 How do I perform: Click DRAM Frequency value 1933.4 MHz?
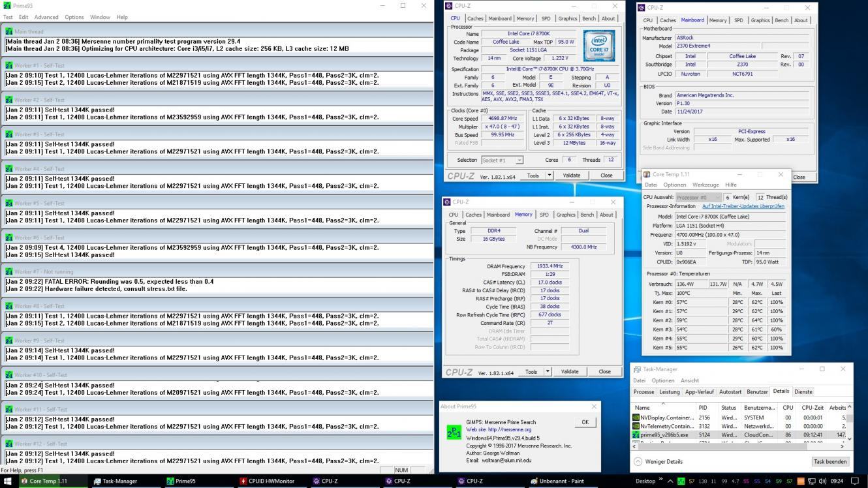[549, 266]
